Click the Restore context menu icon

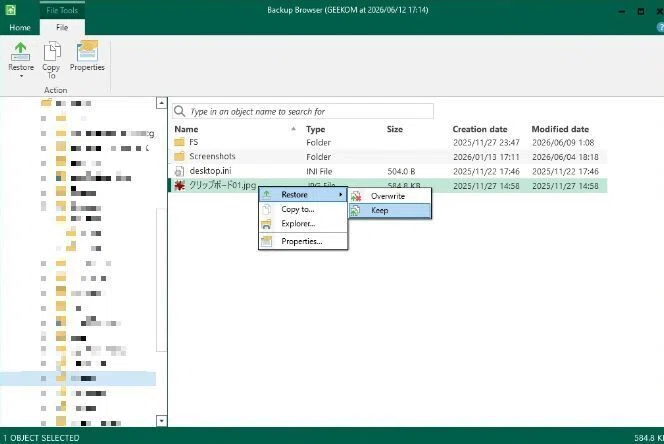tap(266, 195)
